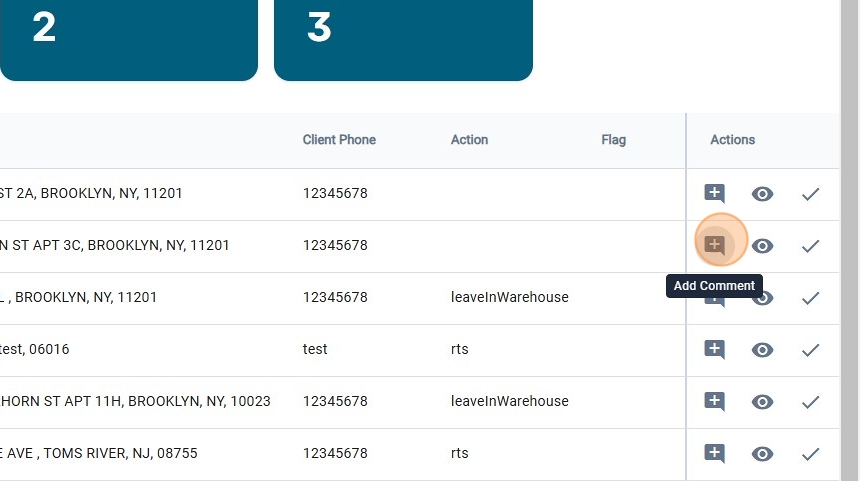View the Toms River row details
This screenshot has width=860, height=481.
(x=762, y=454)
